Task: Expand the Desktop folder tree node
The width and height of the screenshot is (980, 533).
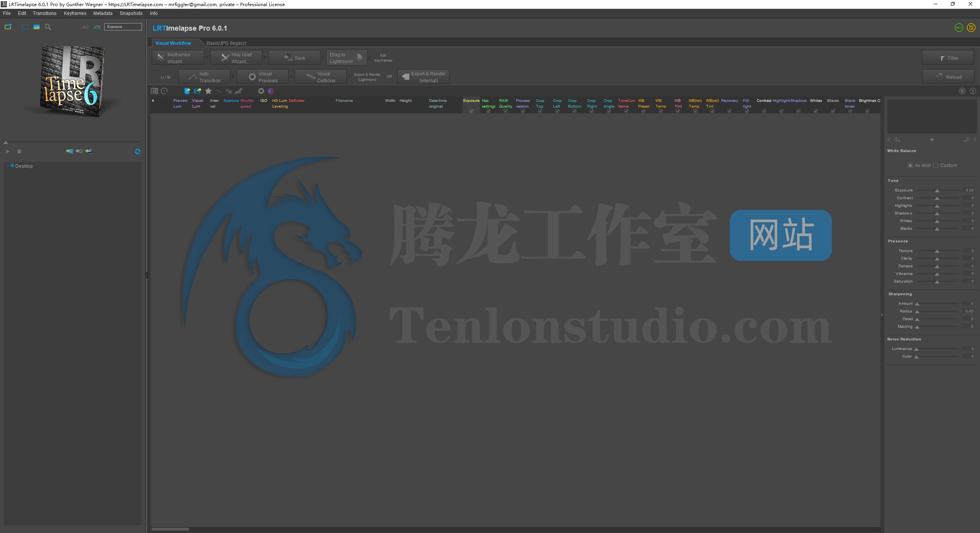Action: tap(8, 166)
